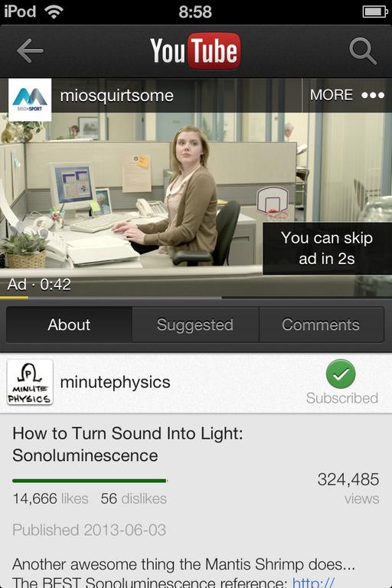
Task: Switch to the Comments tab
Action: pyautogui.click(x=321, y=325)
